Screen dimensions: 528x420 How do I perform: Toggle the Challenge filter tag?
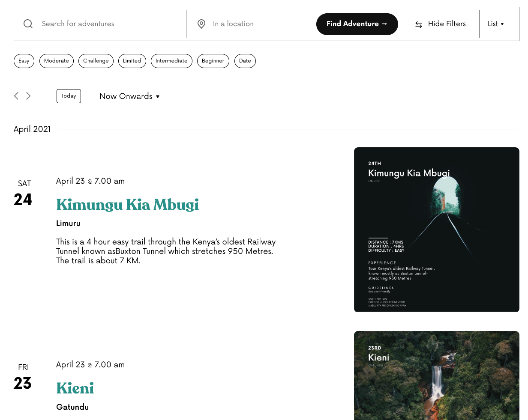coord(96,61)
